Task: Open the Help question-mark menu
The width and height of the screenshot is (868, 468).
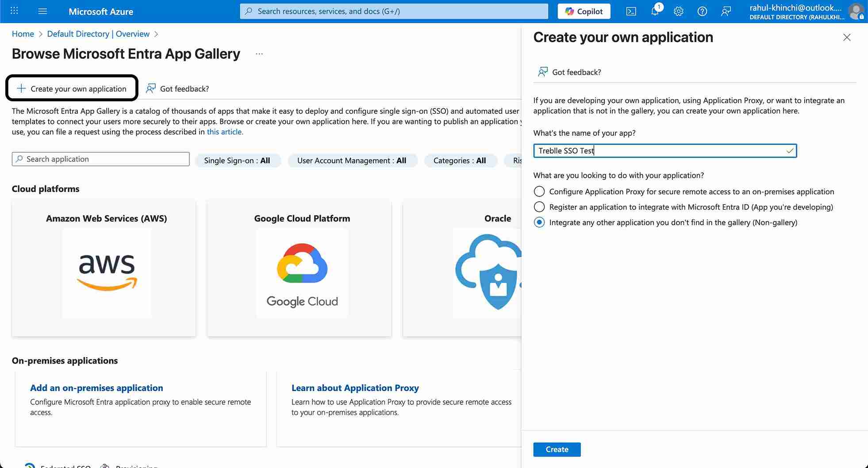Action: 702,11
